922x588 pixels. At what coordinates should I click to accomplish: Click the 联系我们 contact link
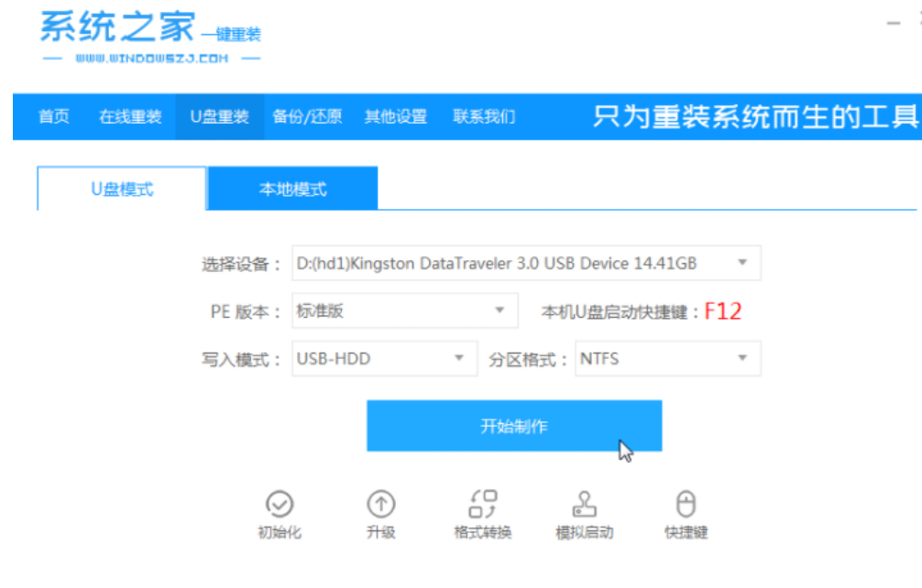point(484,116)
